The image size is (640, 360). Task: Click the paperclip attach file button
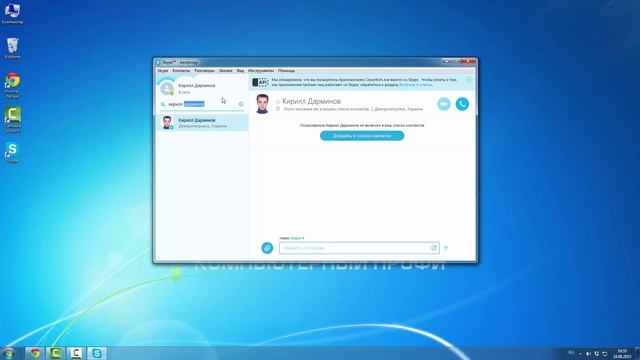pyautogui.click(x=267, y=247)
